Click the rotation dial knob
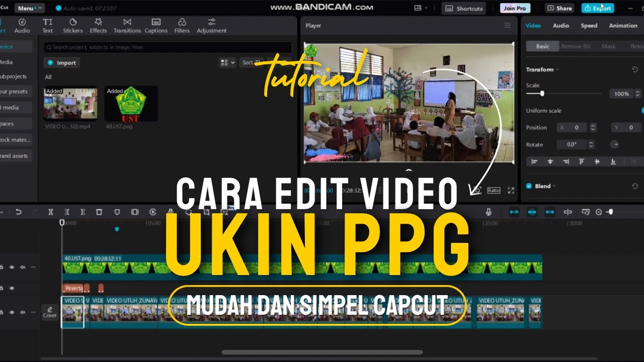Image resolution: width=644 pixels, height=362 pixels. click(x=614, y=144)
